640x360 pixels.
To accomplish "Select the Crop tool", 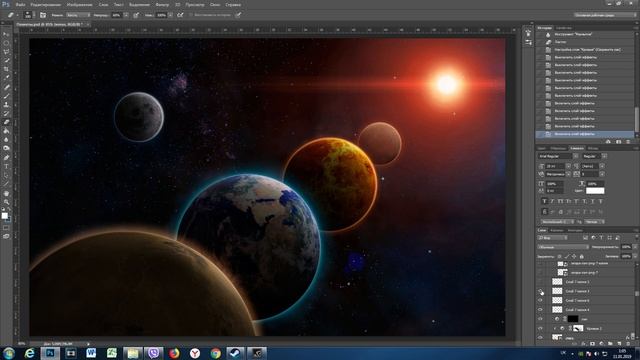I will click(6, 69).
